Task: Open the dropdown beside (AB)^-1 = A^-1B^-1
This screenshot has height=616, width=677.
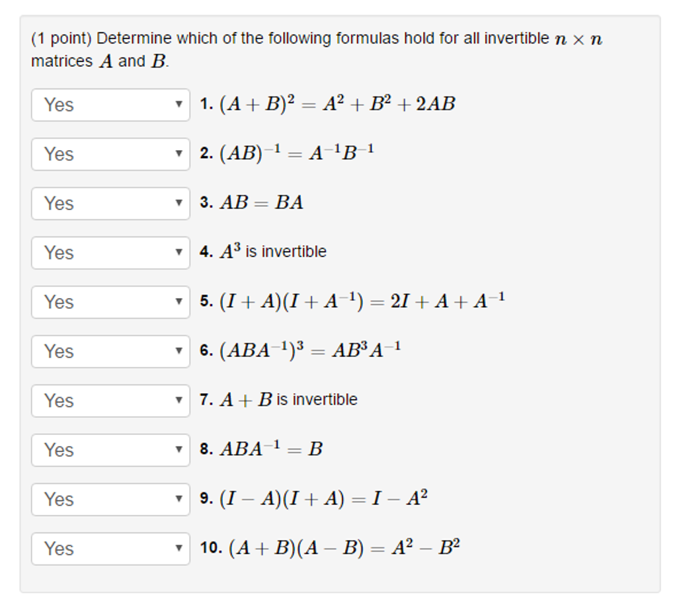Action: 110,154
